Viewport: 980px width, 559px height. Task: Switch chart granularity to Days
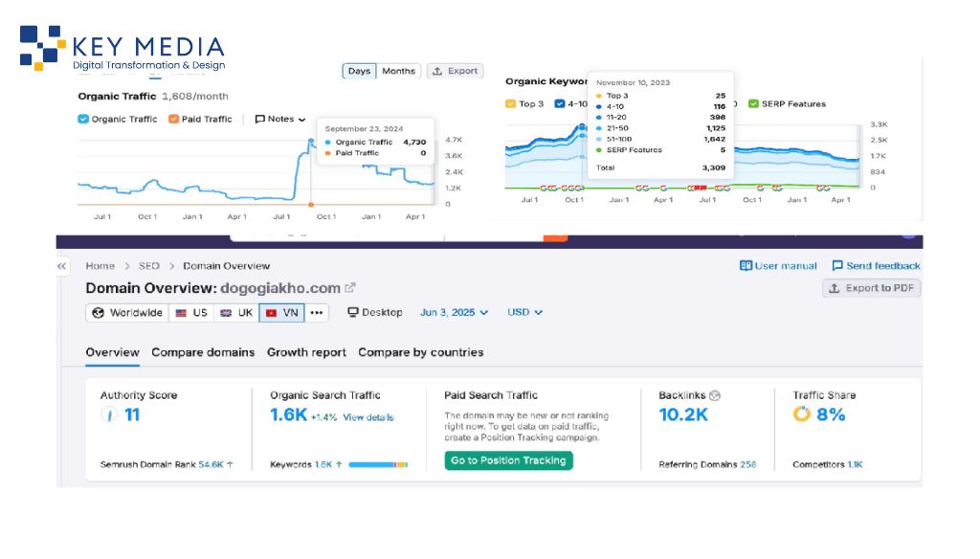359,71
